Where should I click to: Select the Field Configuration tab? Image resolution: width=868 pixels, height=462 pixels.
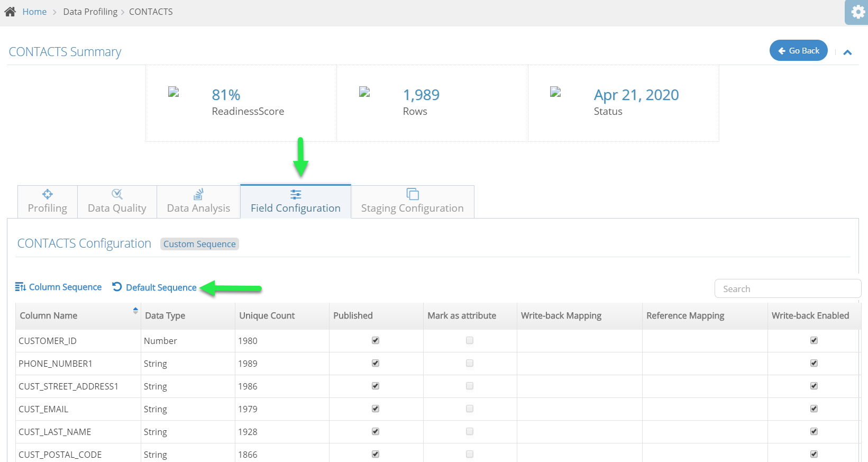coord(296,201)
